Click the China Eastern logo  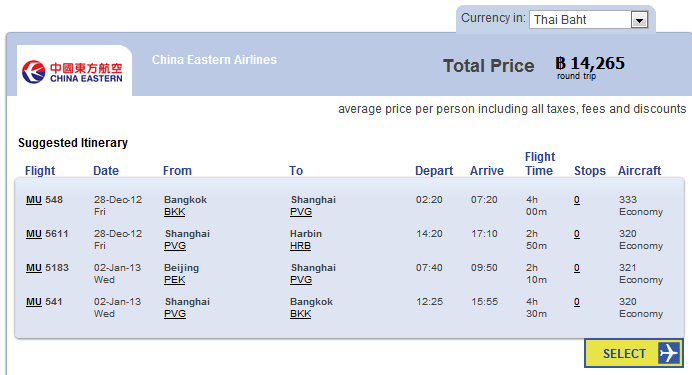click(x=72, y=71)
